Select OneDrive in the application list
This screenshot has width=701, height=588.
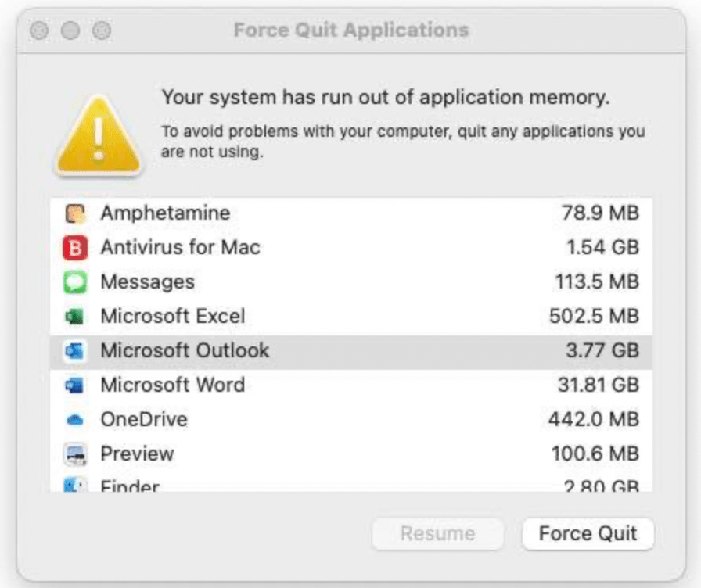click(x=144, y=420)
